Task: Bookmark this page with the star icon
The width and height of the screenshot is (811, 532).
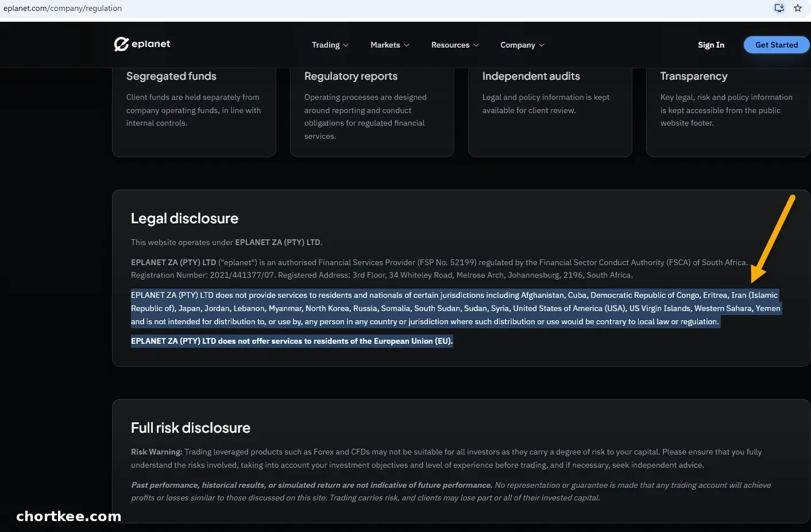Action: click(x=798, y=8)
